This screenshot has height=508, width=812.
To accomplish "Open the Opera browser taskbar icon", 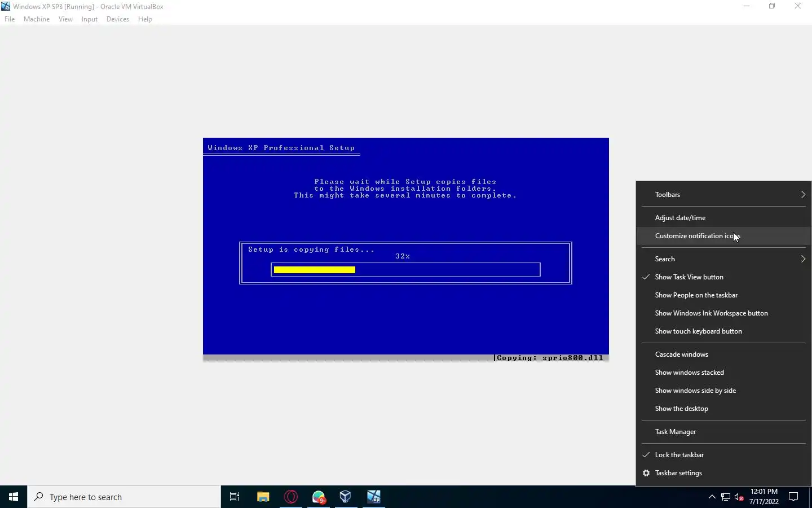I will tap(291, 497).
